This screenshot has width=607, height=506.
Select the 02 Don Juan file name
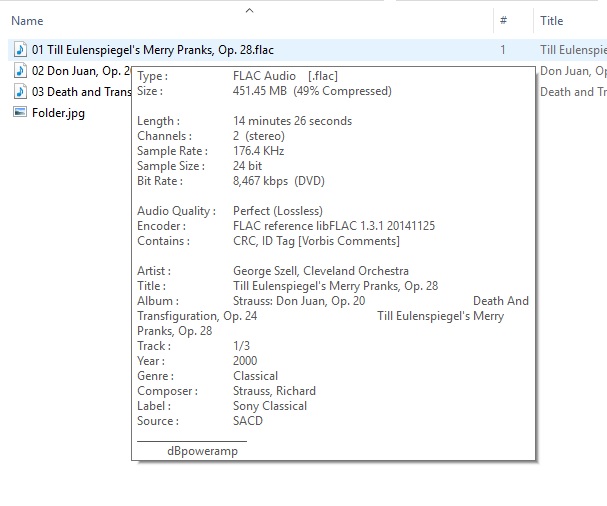[80, 71]
